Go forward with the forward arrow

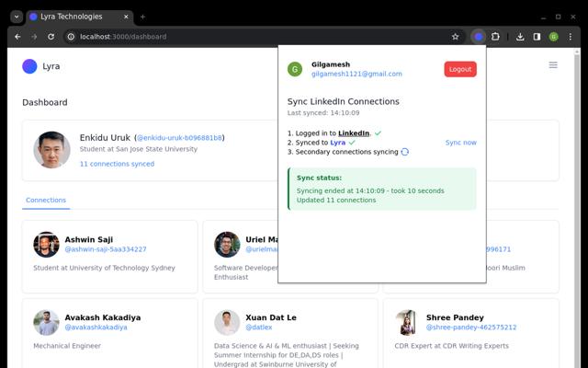tap(34, 37)
